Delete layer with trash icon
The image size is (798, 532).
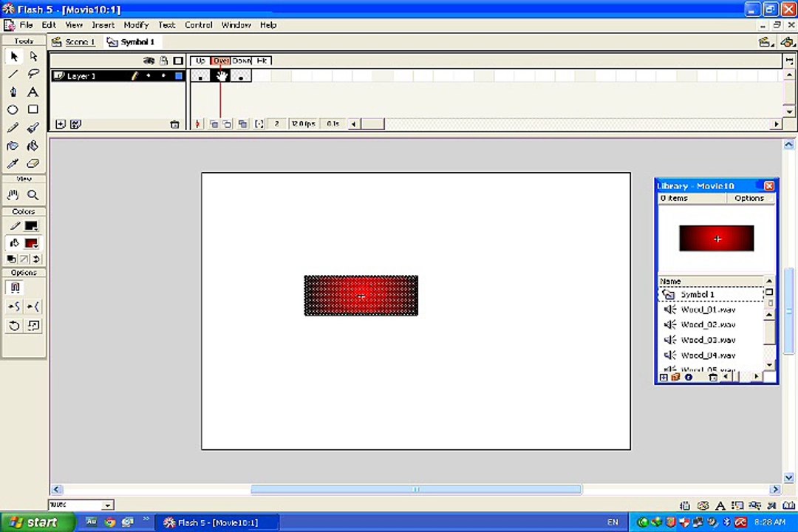pyautogui.click(x=174, y=124)
